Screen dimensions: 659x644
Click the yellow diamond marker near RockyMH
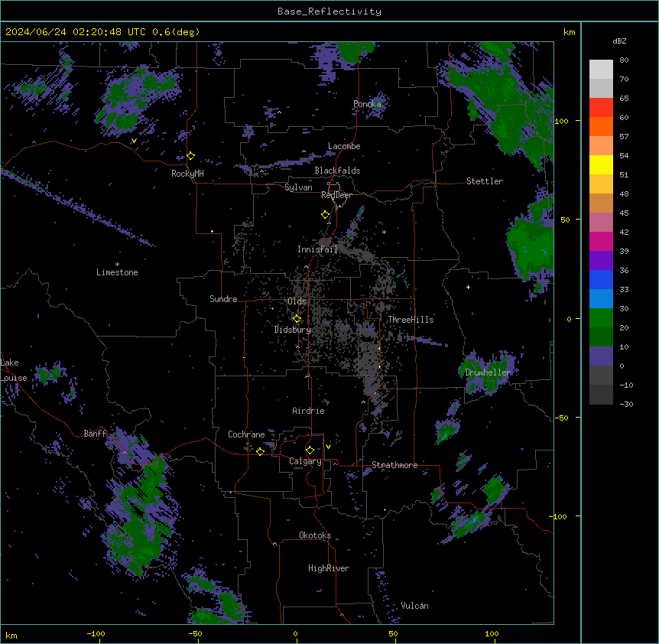tap(191, 156)
